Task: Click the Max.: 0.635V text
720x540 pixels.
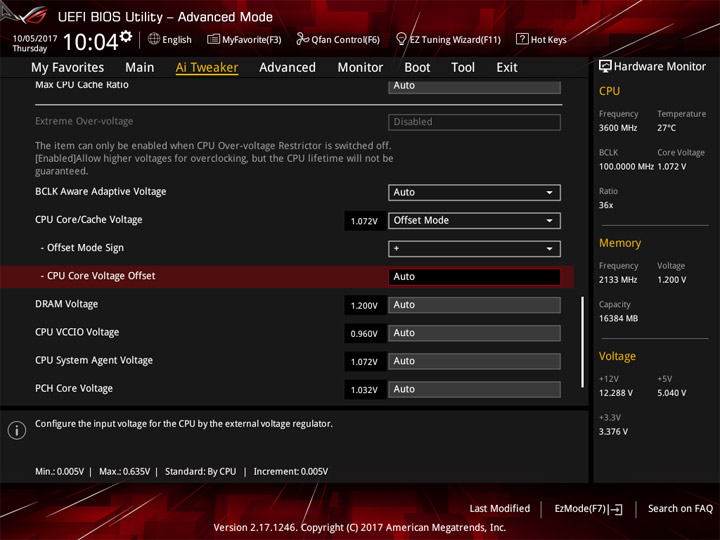Action: pyautogui.click(x=124, y=472)
